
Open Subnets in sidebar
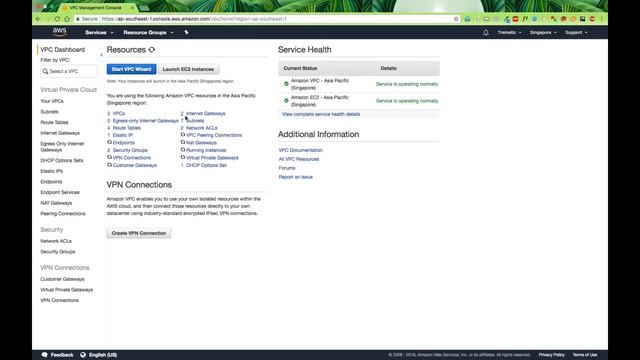coord(49,111)
